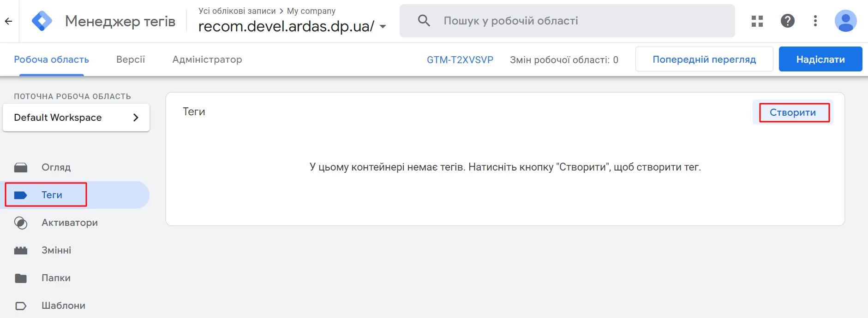868x318 pixels.
Task: Open the Google apps grid icon
Action: [757, 21]
